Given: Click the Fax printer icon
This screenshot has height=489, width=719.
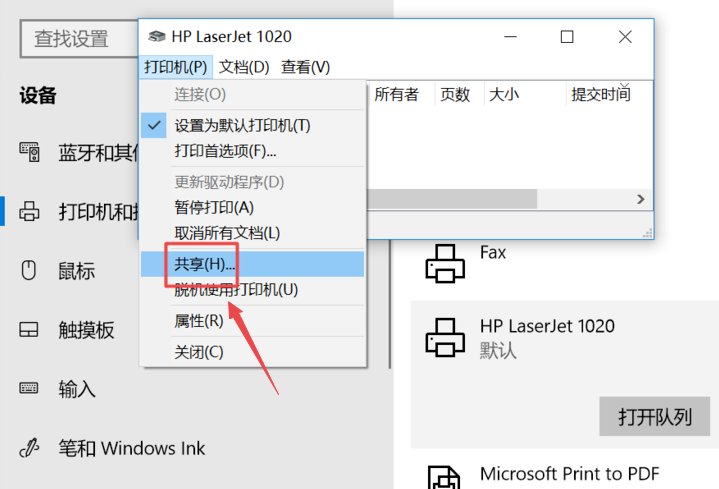Looking at the screenshot, I should click(x=445, y=264).
